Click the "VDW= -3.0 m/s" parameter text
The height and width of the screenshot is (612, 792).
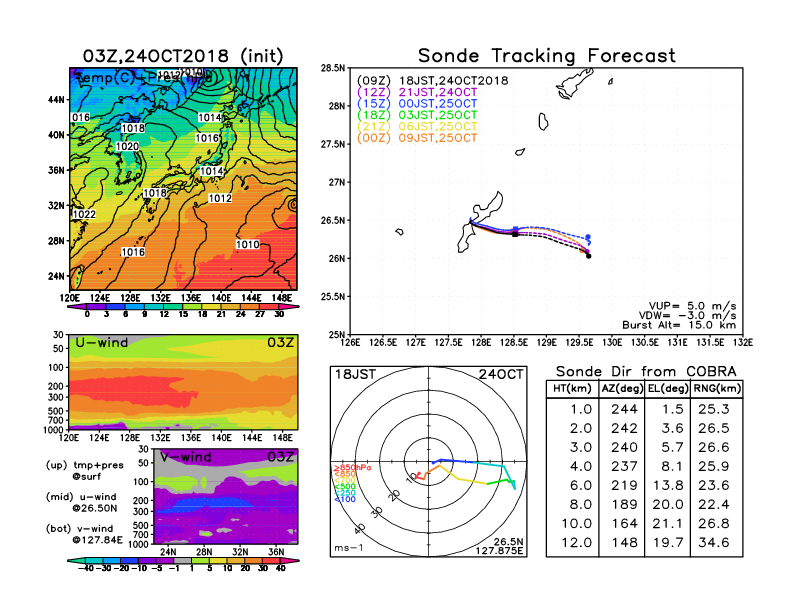tap(687, 316)
